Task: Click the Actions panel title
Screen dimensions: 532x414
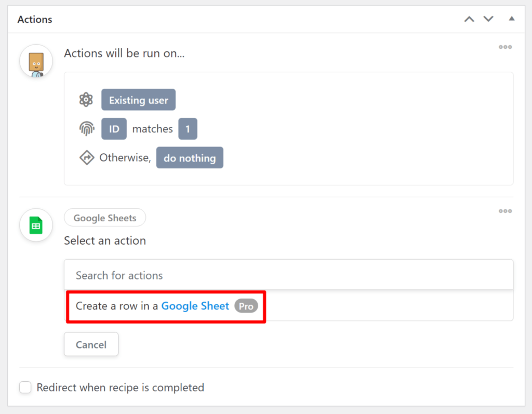Action: (35, 19)
